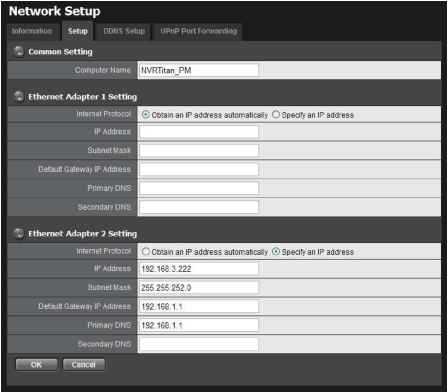Click Adapter 1 Subnet Mask field
The image size is (448, 392).
point(199,151)
